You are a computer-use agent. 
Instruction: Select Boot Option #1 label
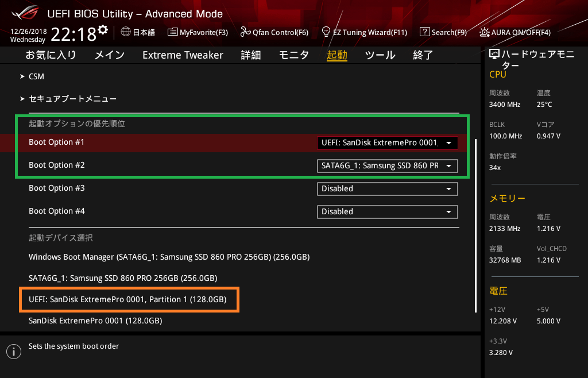(57, 142)
